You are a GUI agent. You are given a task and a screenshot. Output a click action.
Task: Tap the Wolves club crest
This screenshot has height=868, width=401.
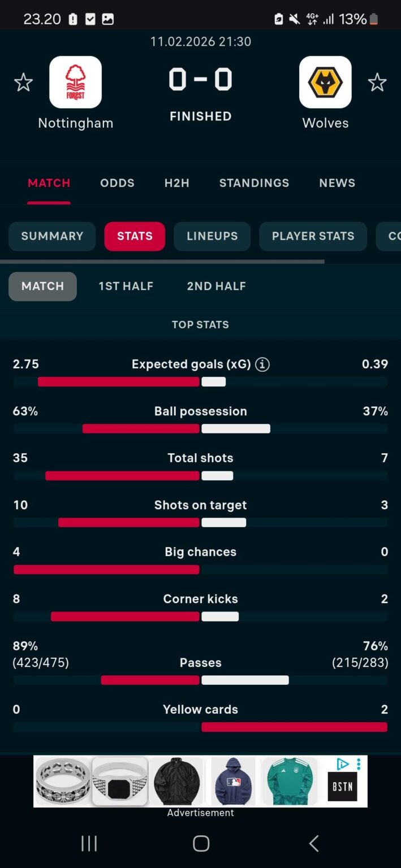325,82
